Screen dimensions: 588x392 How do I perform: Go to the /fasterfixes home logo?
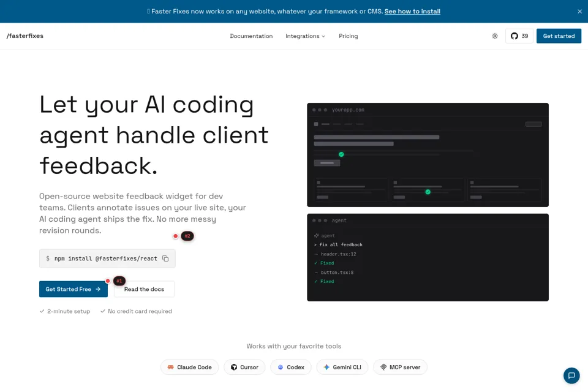click(x=24, y=36)
